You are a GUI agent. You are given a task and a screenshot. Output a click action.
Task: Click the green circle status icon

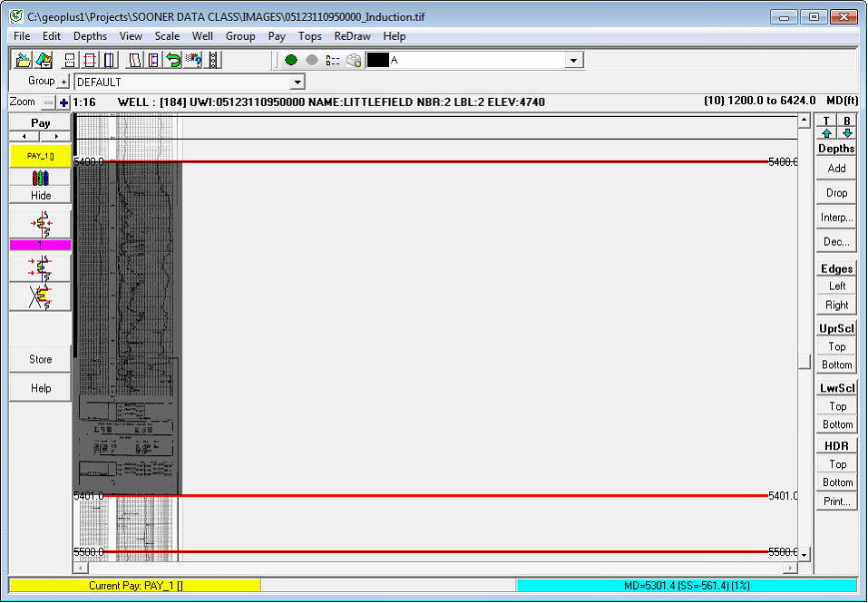point(290,59)
